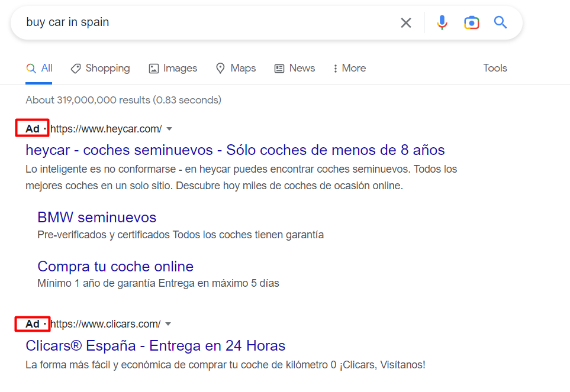
Task: Click the picture icon beside Images
Action: (154, 68)
